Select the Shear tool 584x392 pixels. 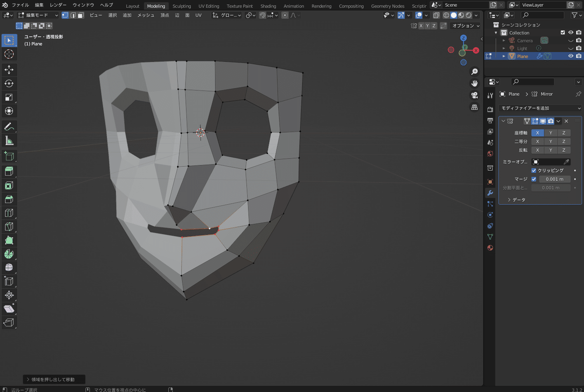9,308
